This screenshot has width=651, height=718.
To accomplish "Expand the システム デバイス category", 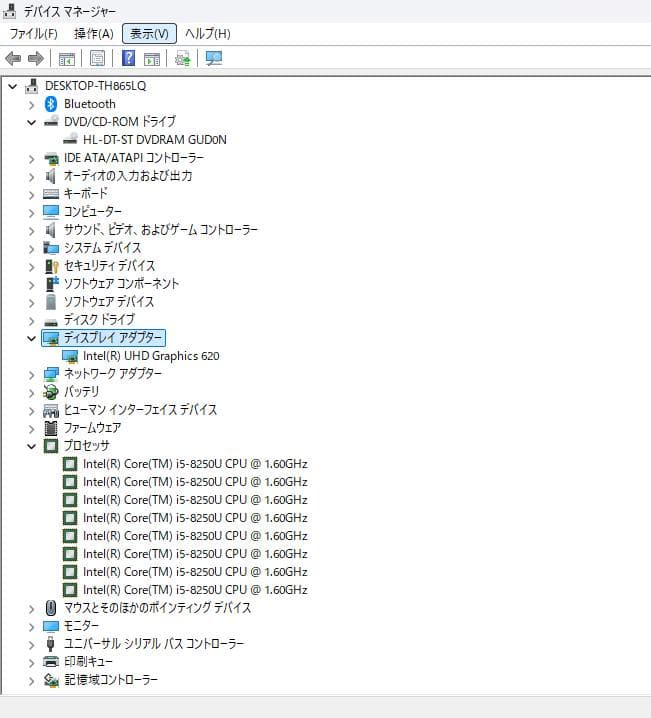I will click(x=32, y=249).
